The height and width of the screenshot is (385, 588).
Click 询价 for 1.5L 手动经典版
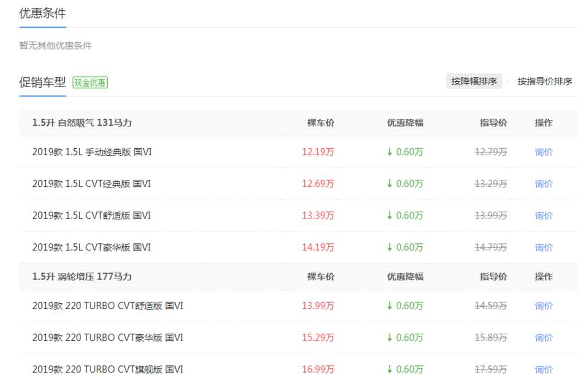543,152
